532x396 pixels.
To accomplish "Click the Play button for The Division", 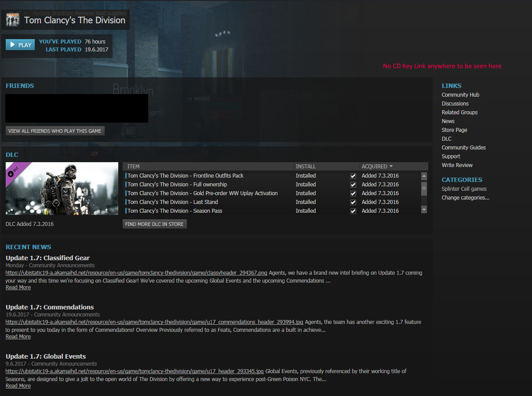I will point(20,45).
